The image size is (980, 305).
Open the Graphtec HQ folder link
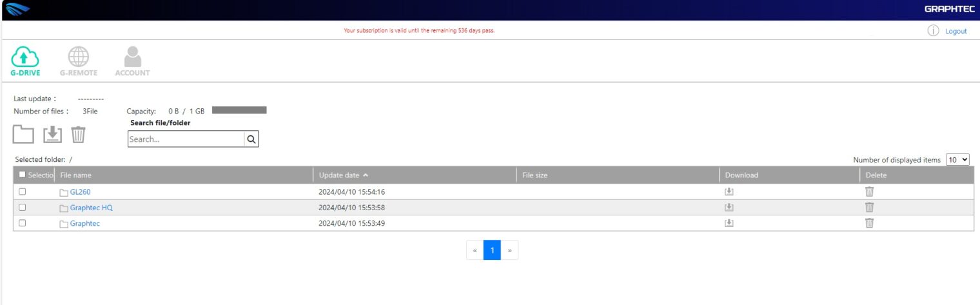pos(91,208)
